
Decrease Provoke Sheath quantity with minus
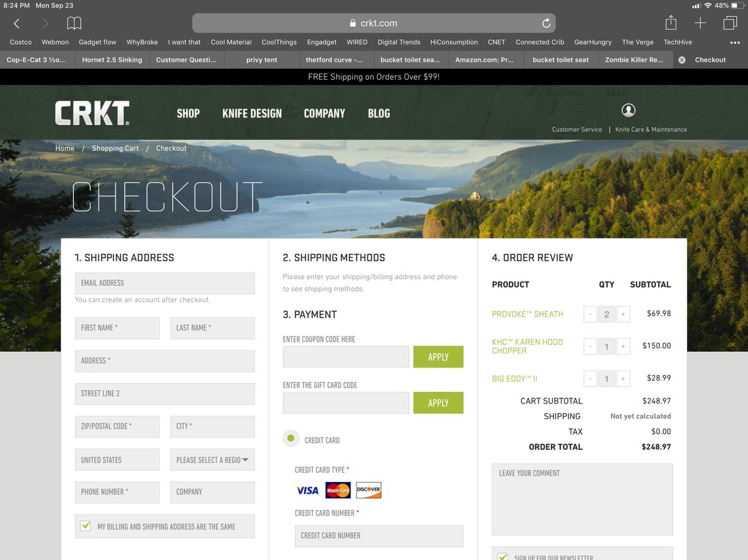[590, 314]
